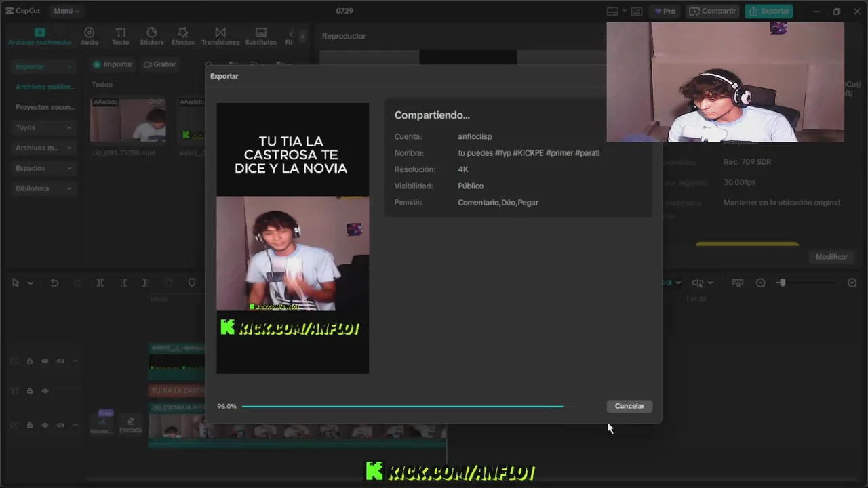This screenshot has height=488, width=868.
Task: Click the Grabar record button
Action: (160, 64)
